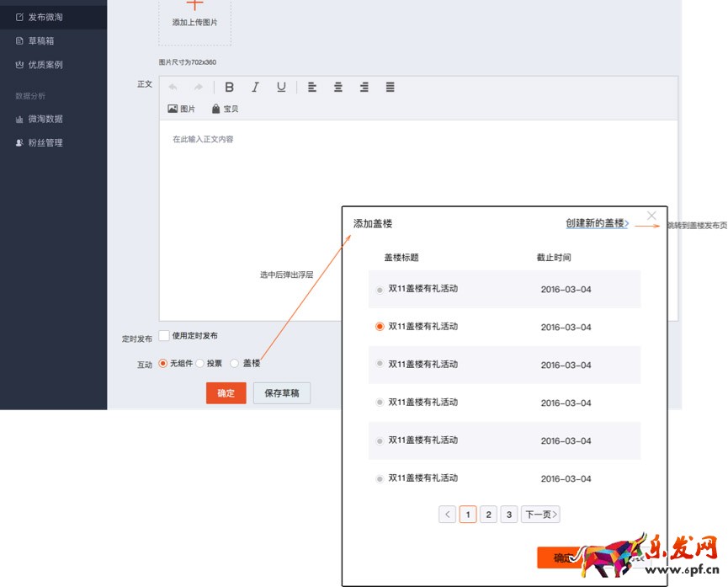Click the left pagination chevron
The height and width of the screenshot is (587, 728).
[x=447, y=514]
